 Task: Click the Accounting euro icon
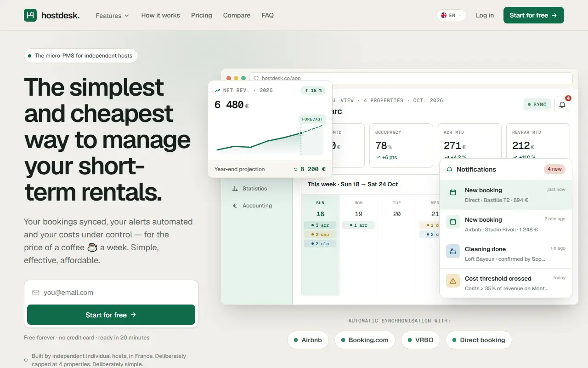[235, 206]
